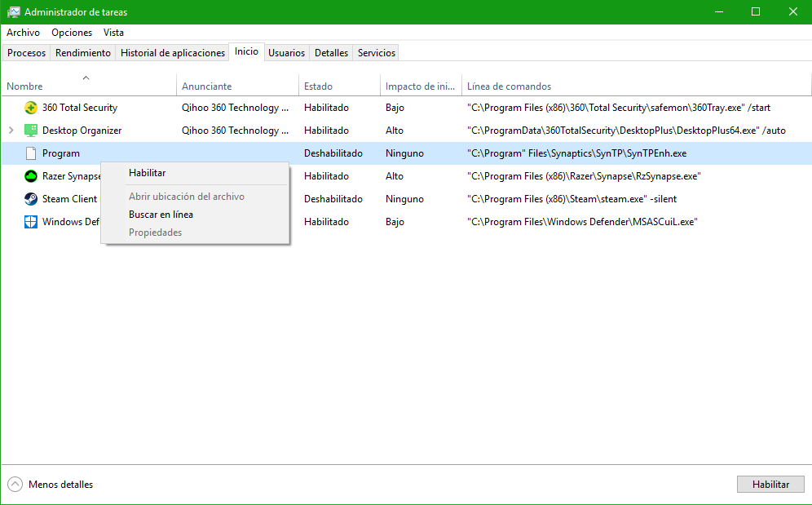Click Qihoo publisher in 360 Total Security row

235,108
